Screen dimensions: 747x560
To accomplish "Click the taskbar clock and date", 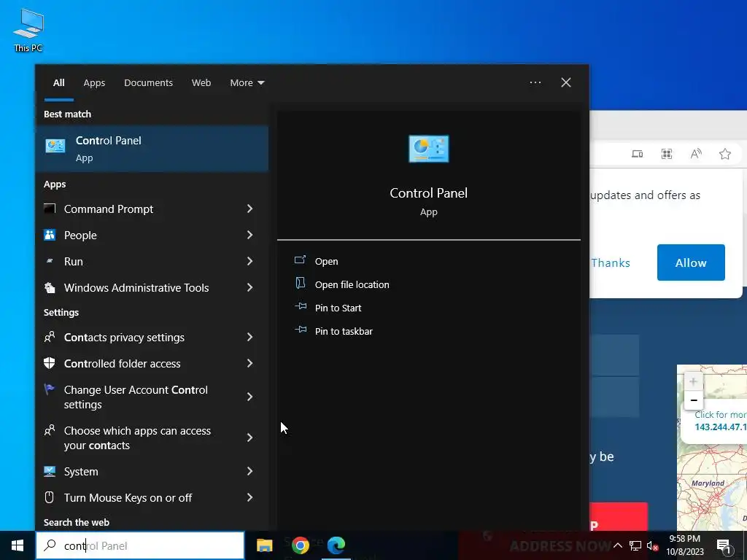I will pos(685,545).
